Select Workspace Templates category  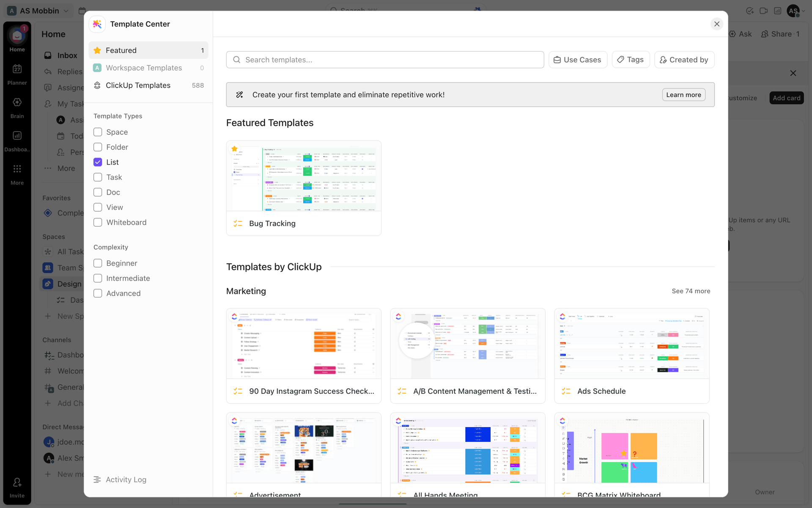[x=148, y=68]
